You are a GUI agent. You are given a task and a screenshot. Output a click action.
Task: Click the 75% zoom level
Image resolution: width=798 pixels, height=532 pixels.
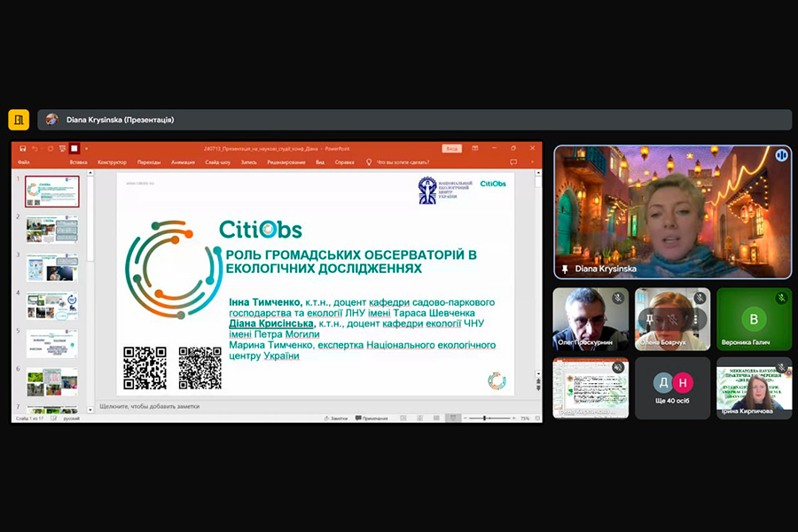(525, 419)
